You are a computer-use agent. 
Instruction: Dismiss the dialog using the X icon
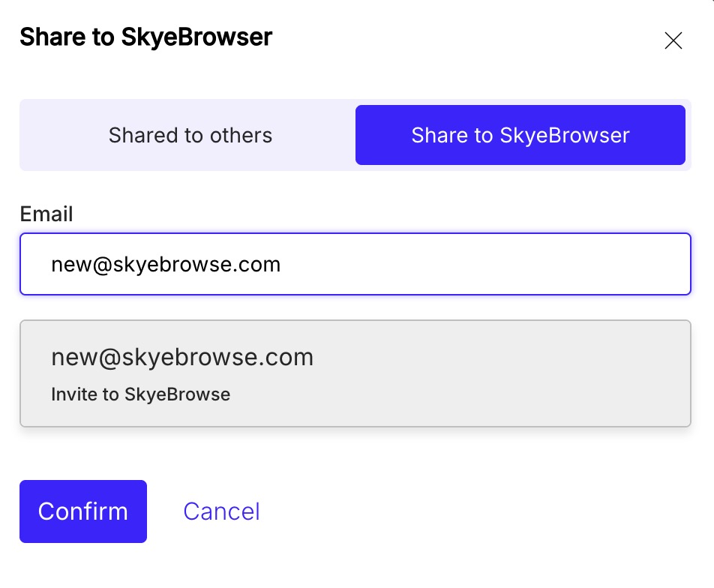673,40
